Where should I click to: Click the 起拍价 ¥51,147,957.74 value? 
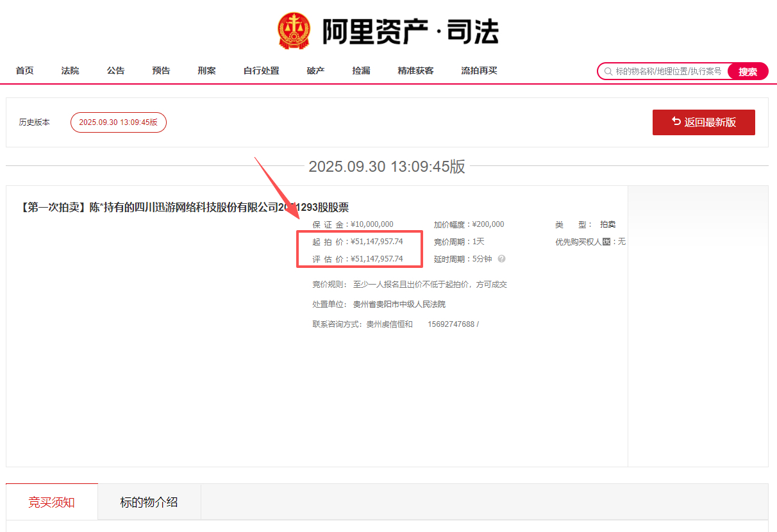click(x=377, y=242)
